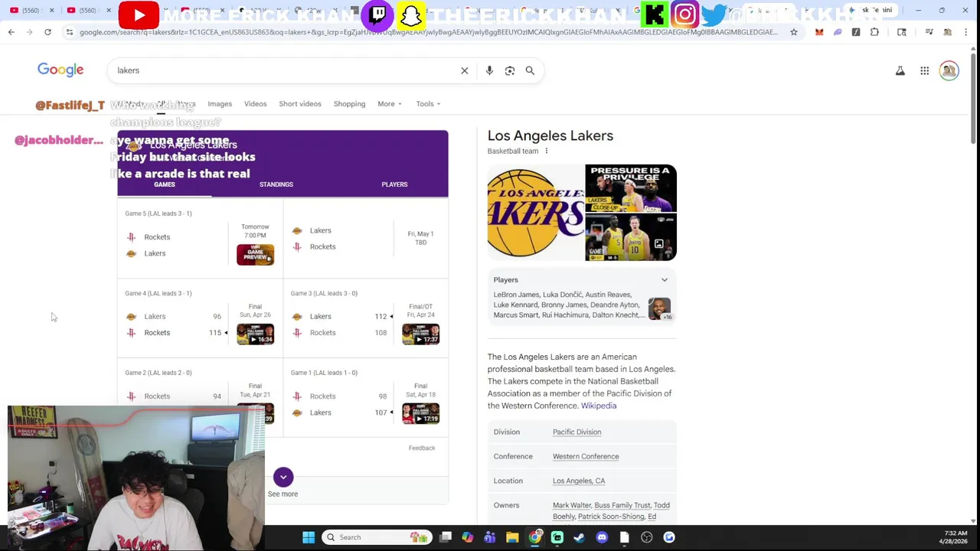The width and height of the screenshot is (980, 551).
Task: Switch to the Videos search tab
Action: click(256, 104)
